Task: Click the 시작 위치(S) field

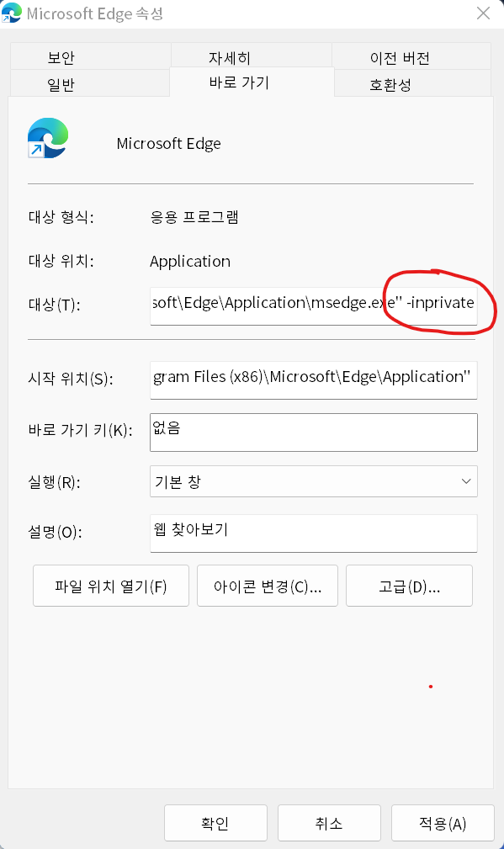Action: pos(314,380)
